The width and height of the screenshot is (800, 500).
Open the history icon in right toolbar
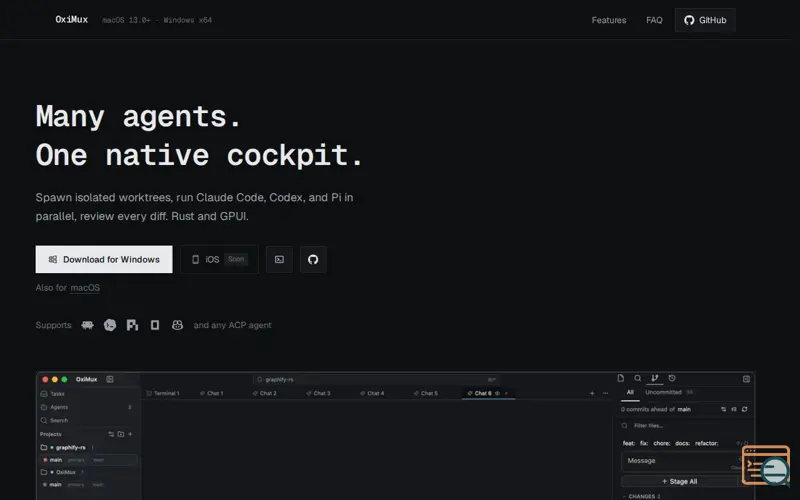(672, 378)
